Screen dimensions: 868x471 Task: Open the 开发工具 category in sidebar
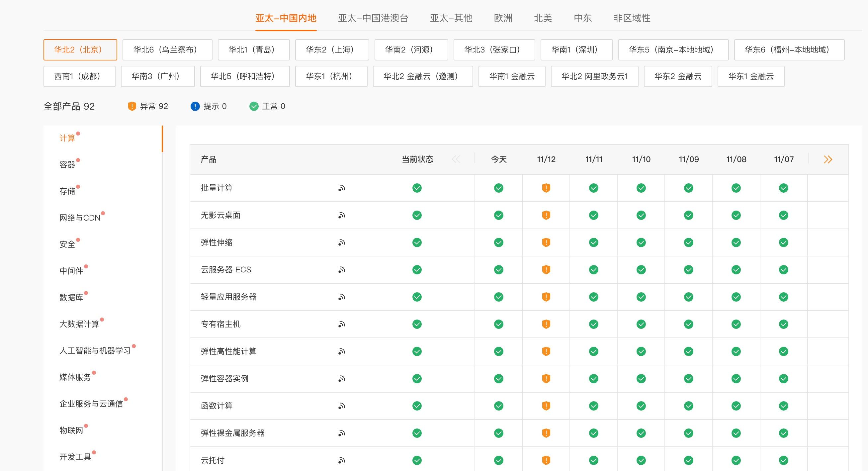click(x=75, y=457)
